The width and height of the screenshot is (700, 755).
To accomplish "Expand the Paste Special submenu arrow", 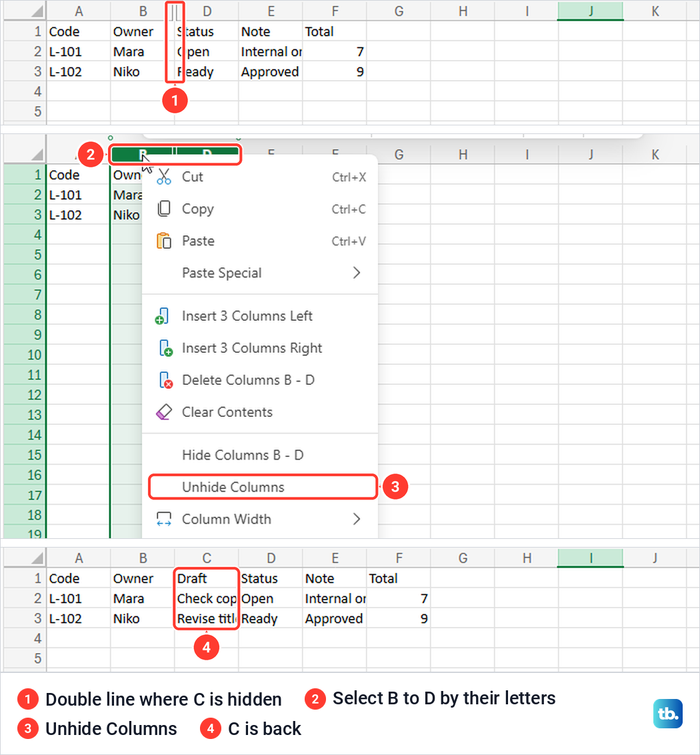I will [356, 273].
